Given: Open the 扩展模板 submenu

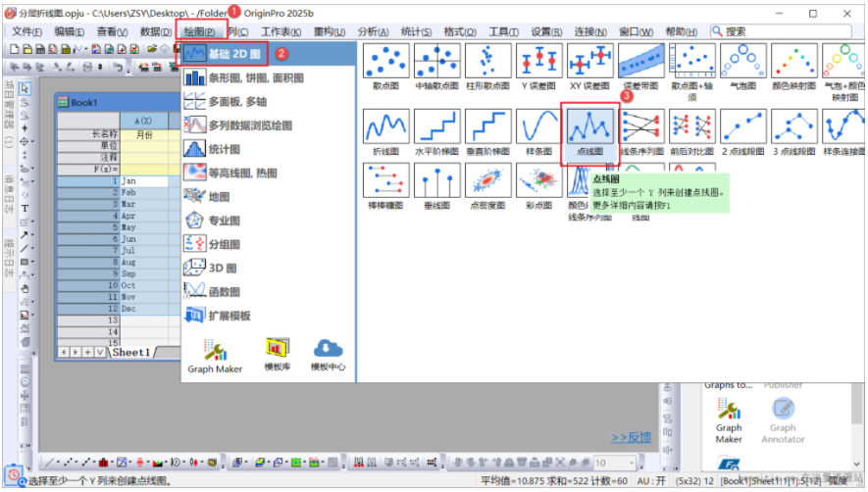Looking at the screenshot, I should tap(269, 316).
